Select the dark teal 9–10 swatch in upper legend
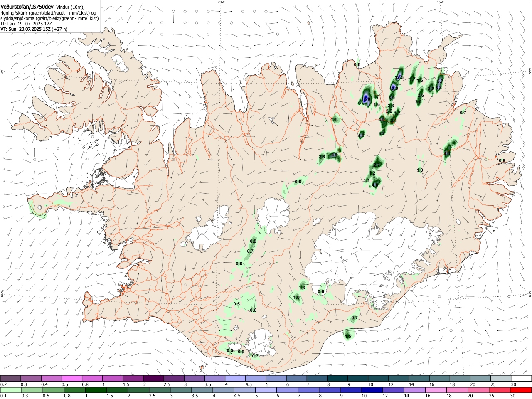This screenshot has height=399, width=532. pos(358,378)
